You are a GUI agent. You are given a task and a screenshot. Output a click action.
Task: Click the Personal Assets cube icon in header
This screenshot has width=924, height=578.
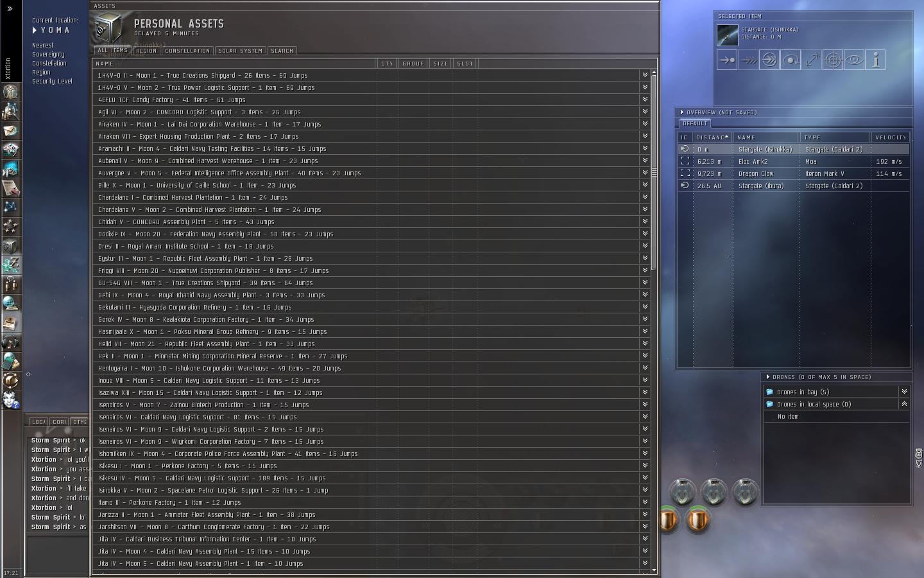tap(109, 28)
